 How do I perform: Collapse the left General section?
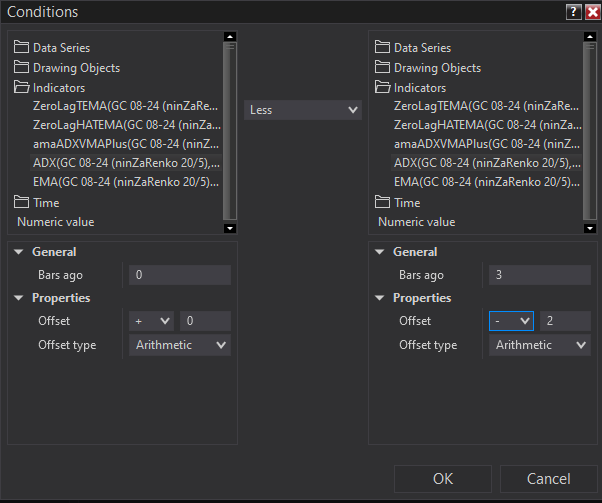pos(18,252)
